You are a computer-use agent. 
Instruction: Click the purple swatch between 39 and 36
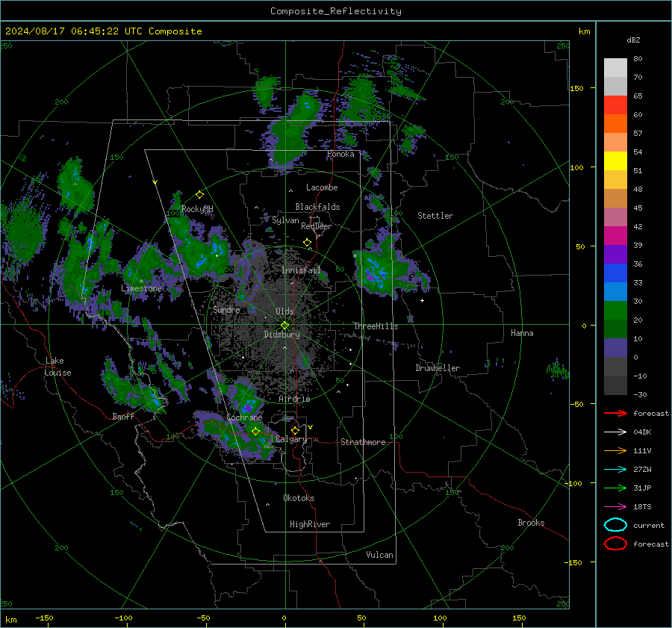click(615, 254)
